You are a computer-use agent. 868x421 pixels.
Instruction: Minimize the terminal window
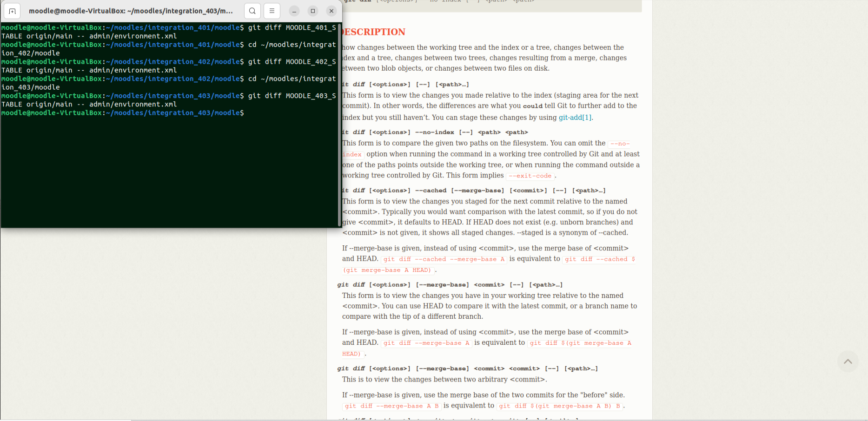click(x=294, y=11)
